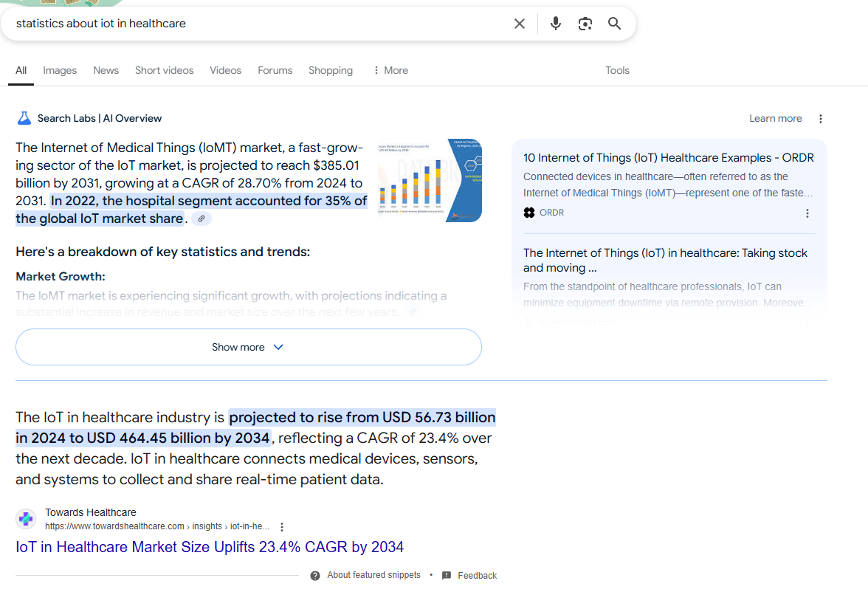Click inside the search box text field
The image size is (868, 609).
[x=260, y=24]
